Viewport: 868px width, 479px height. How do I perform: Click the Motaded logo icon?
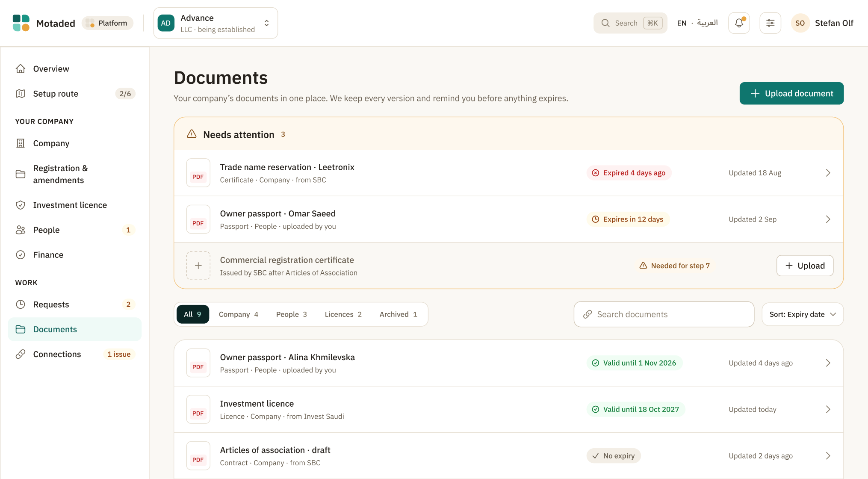click(x=21, y=23)
